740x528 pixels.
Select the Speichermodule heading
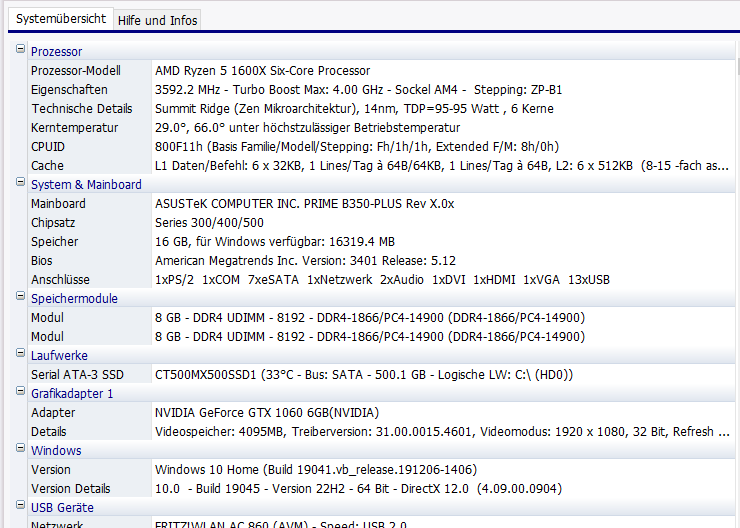74,299
